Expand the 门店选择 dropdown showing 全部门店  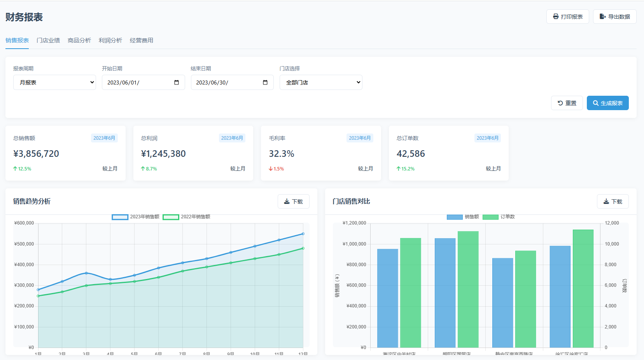click(320, 83)
